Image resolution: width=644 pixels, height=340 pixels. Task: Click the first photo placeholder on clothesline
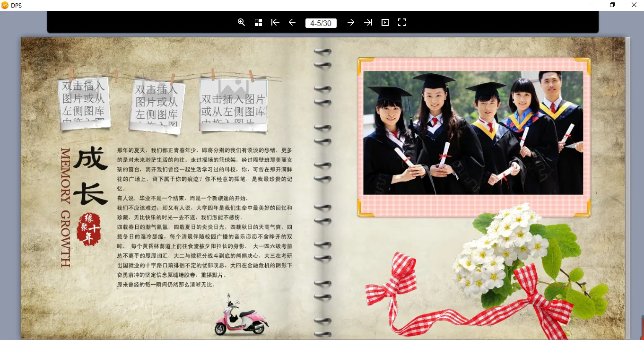pyautogui.click(x=84, y=104)
